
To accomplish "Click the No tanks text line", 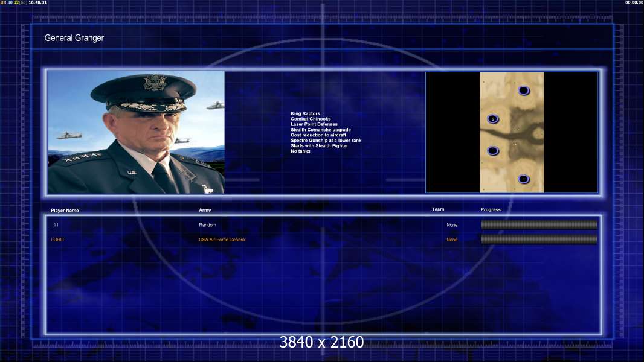I will click(300, 151).
